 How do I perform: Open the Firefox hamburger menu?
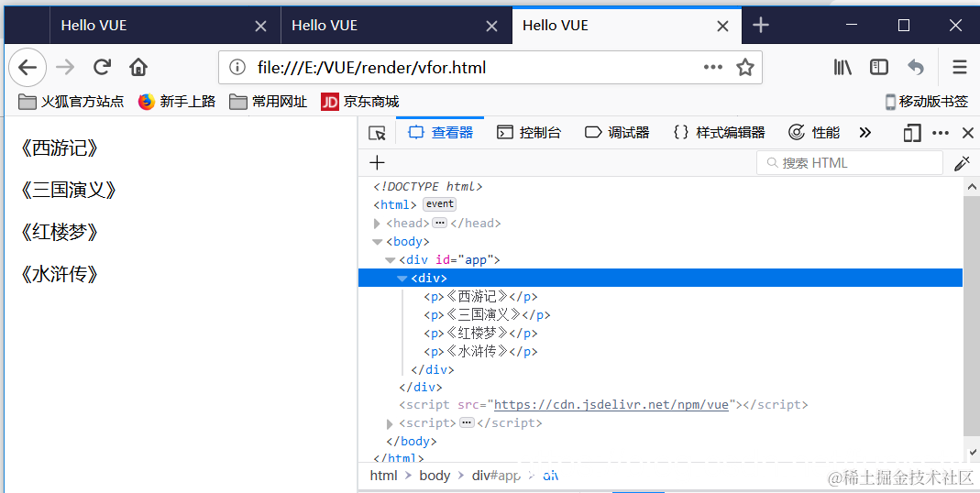click(960, 67)
